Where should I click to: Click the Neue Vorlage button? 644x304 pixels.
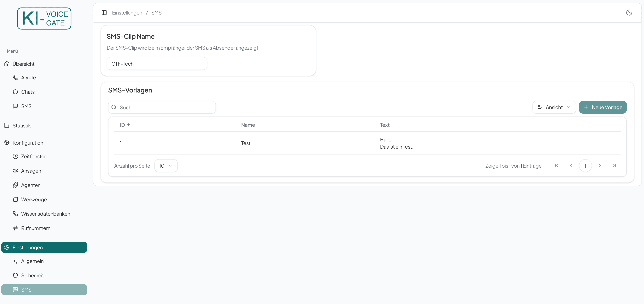[x=603, y=107]
